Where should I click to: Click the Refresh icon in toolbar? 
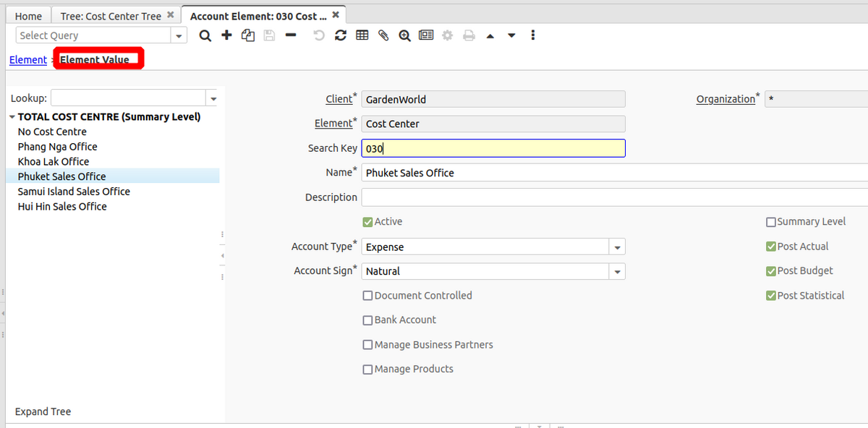341,35
